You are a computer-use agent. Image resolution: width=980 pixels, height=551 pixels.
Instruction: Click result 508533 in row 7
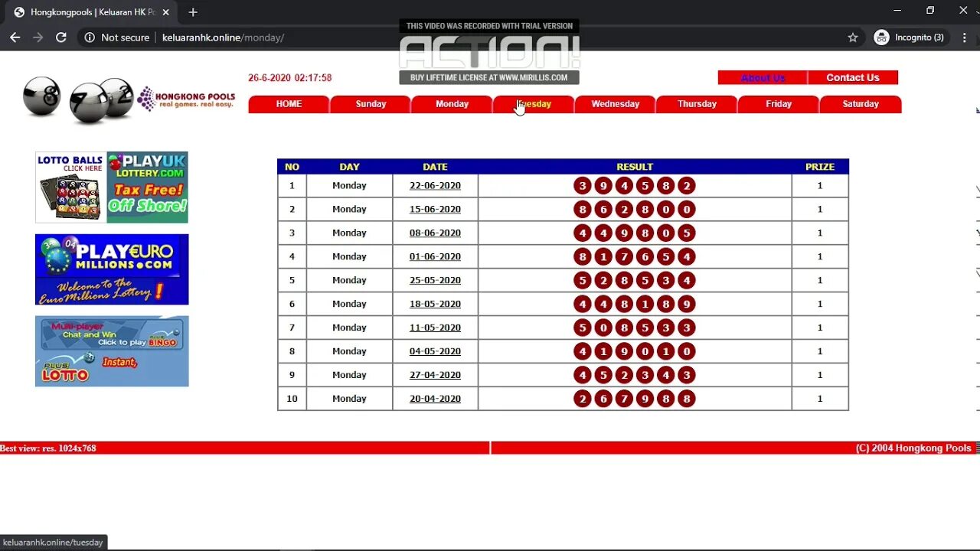coord(635,328)
